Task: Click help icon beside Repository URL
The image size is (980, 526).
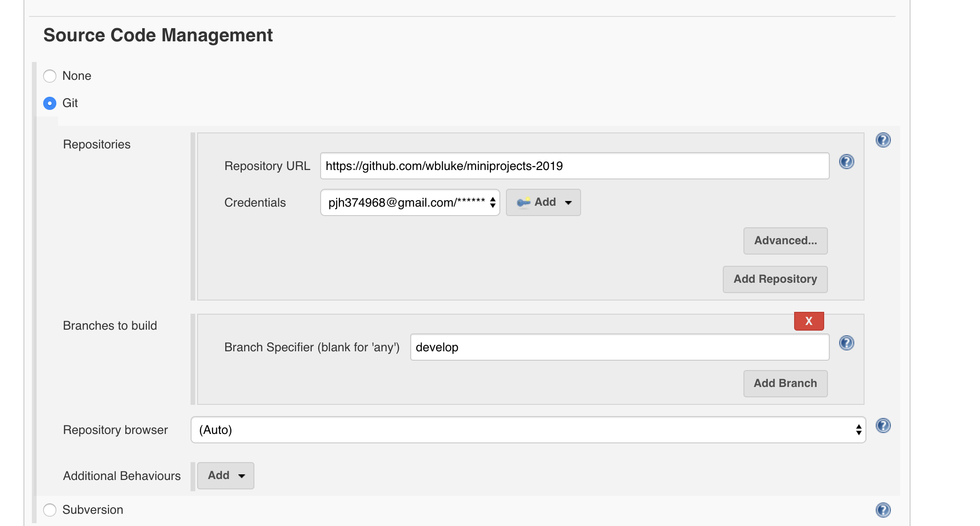Action: pyautogui.click(x=846, y=162)
